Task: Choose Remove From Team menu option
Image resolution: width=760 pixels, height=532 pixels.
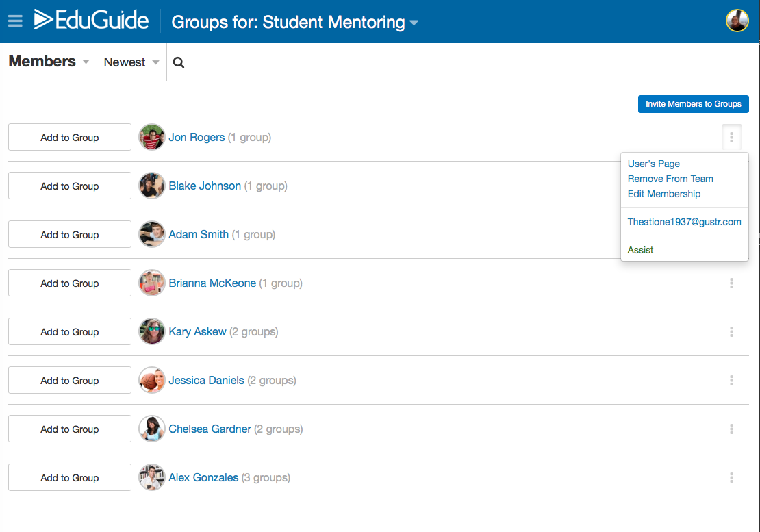Action: (x=670, y=179)
